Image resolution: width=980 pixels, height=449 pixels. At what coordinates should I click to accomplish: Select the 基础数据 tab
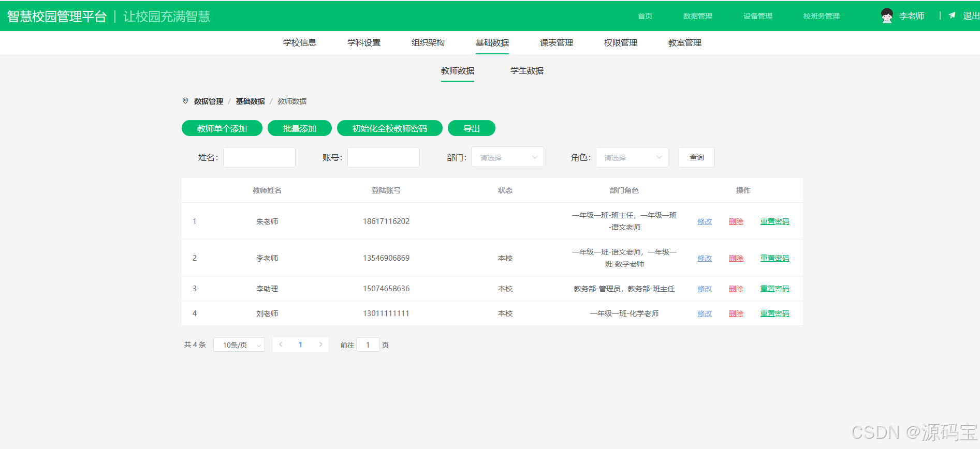492,42
